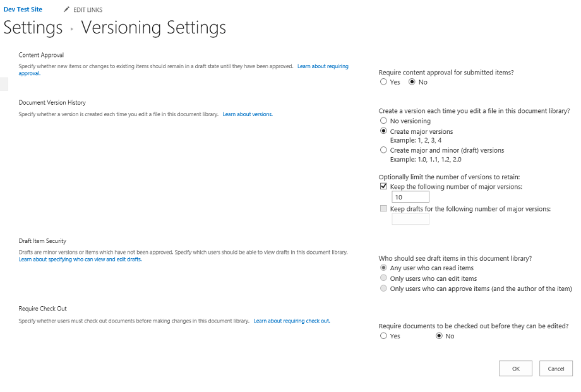This screenshot has width=581, height=392.
Task: Select Only users who can approve items
Action: click(x=383, y=288)
